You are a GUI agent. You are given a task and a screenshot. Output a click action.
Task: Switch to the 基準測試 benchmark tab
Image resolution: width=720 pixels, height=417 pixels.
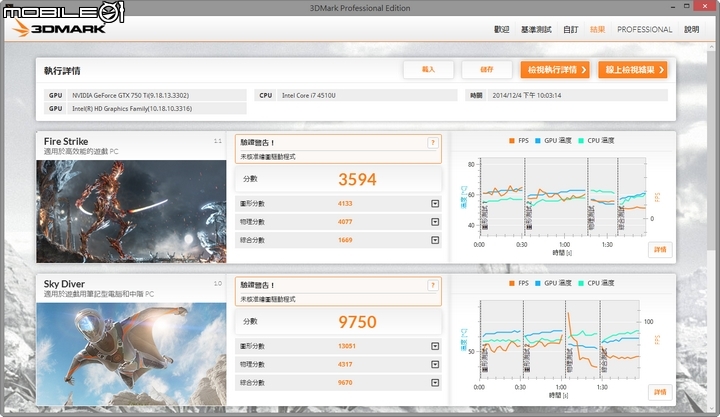(536, 29)
